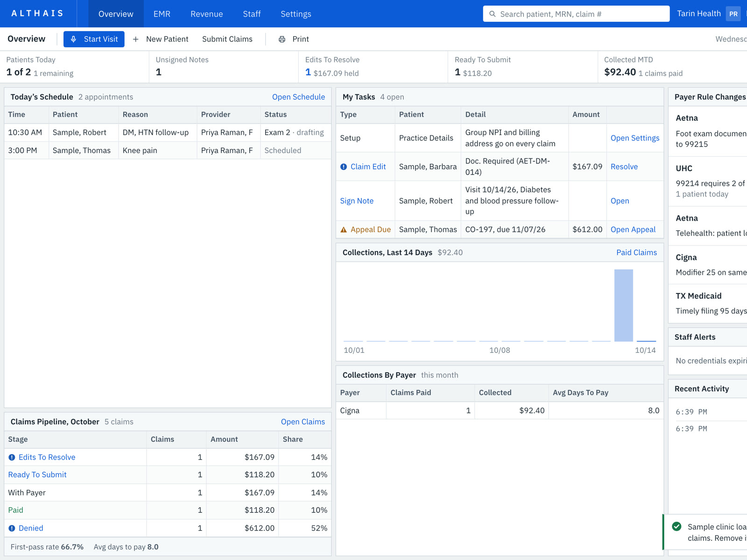The width and height of the screenshot is (747, 560).
Task: Click the alert icon next to Denied stage
Action: tap(12, 528)
